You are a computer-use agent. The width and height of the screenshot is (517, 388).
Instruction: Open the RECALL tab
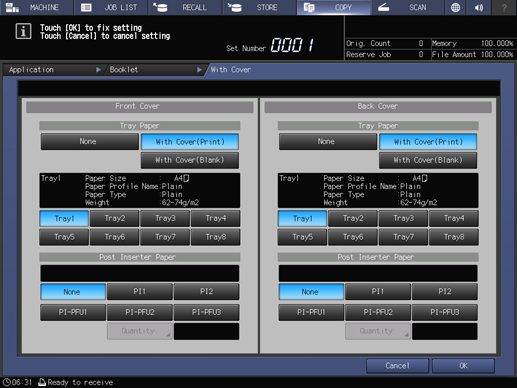(x=185, y=7)
